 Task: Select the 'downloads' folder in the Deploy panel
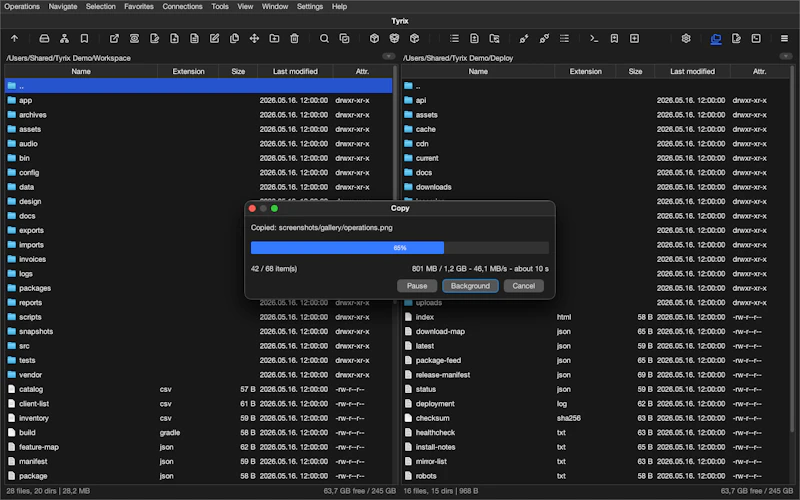point(596,187)
